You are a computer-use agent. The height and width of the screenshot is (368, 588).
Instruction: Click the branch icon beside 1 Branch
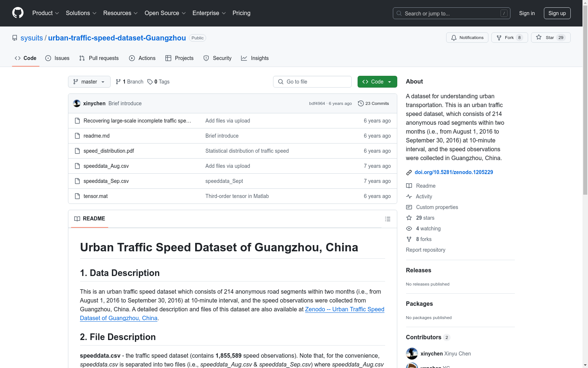[118, 82]
